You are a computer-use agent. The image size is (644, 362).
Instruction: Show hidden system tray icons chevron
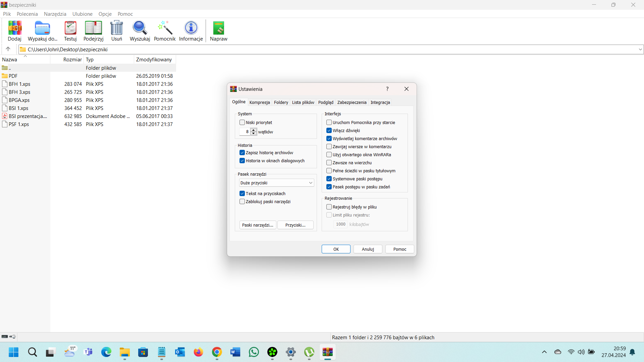click(x=544, y=352)
